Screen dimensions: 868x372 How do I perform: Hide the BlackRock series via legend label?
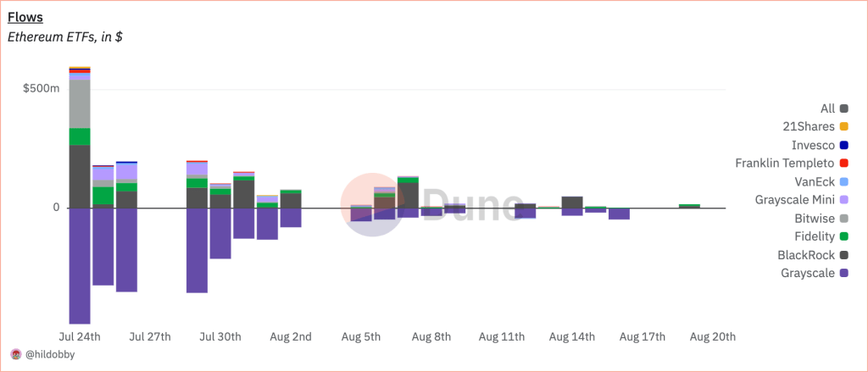pyautogui.click(x=807, y=255)
